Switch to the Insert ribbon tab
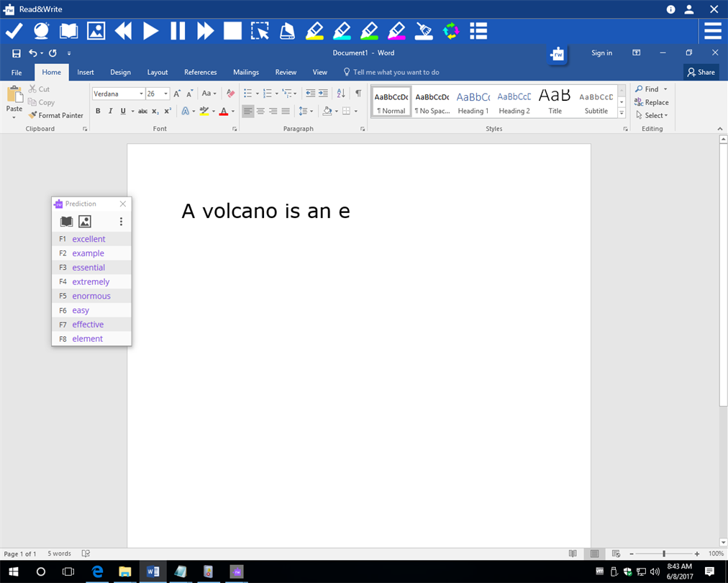Screen dimensions: 728x583 pos(86,72)
